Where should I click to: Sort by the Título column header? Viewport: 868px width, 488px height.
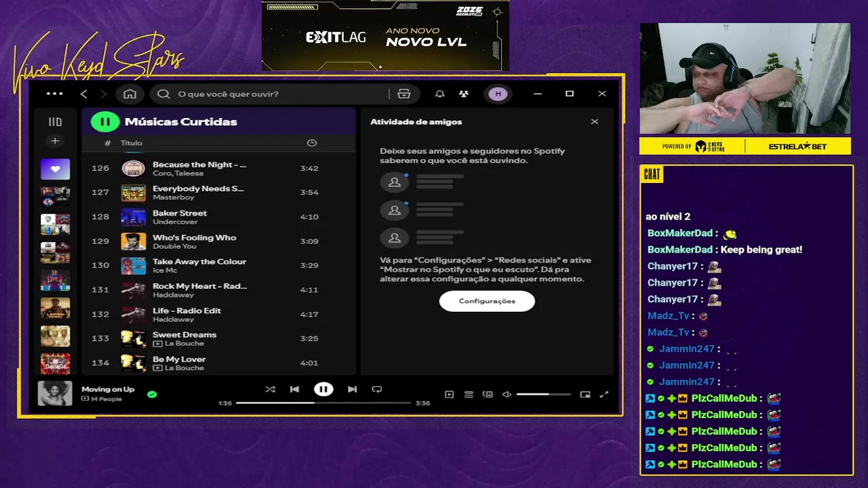click(x=132, y=143)
